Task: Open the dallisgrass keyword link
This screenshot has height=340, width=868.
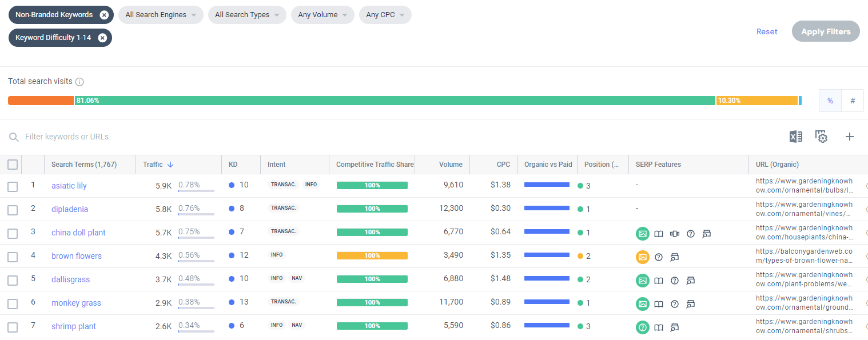Action: point(70,279)
